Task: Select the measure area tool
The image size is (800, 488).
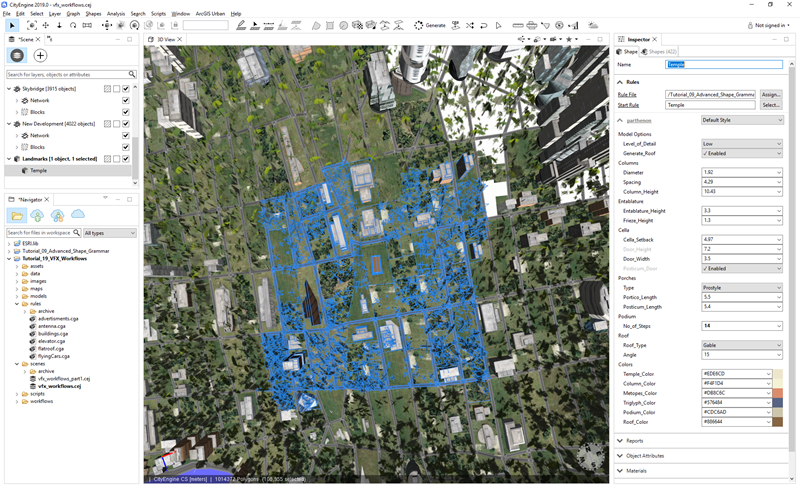Action: click(532, 25)
